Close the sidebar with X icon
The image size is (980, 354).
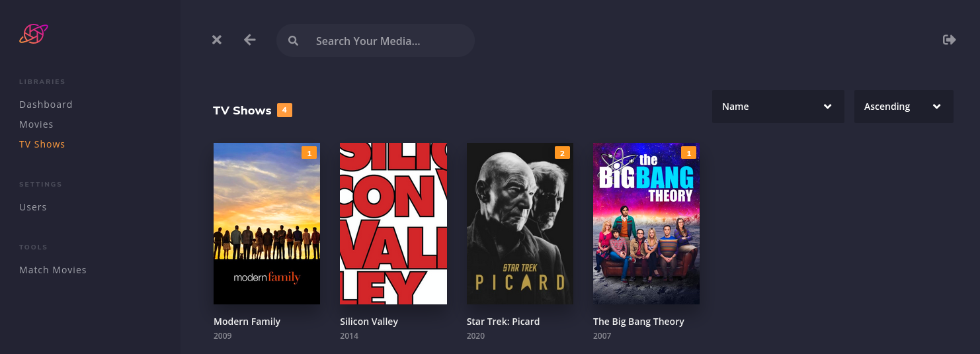click(x=217, y=40)
